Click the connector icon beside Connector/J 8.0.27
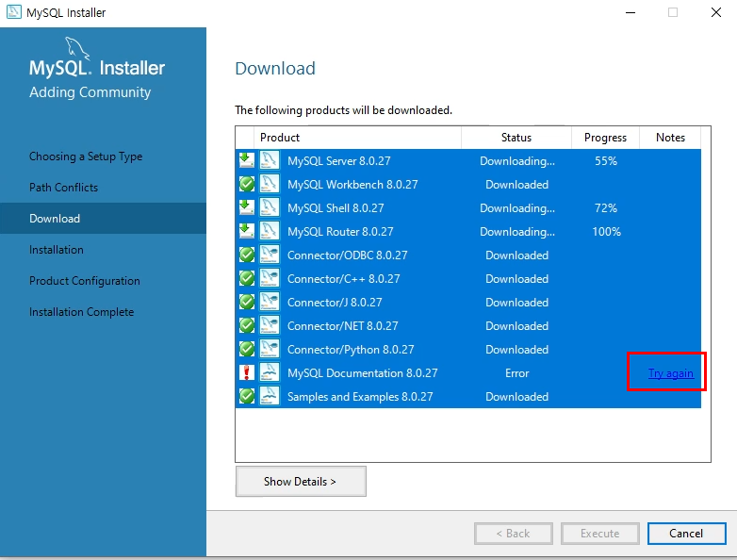 coord(270,302)
